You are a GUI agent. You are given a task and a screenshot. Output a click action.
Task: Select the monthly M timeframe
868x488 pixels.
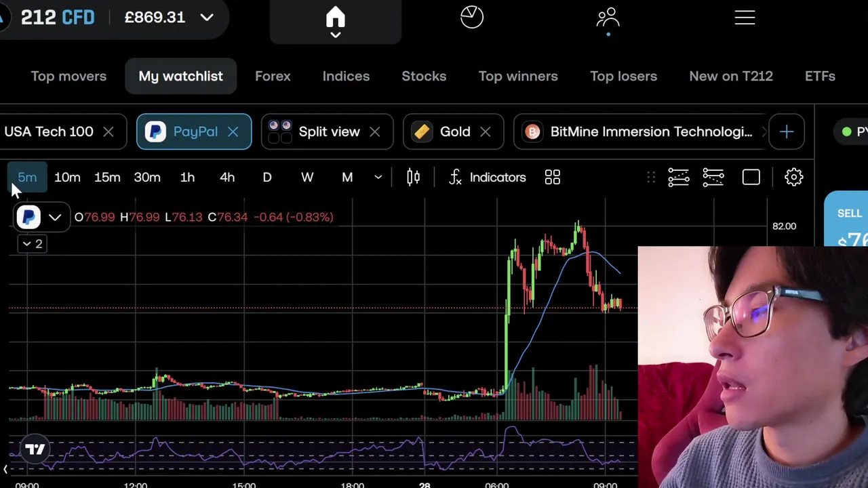coord(347,178)
